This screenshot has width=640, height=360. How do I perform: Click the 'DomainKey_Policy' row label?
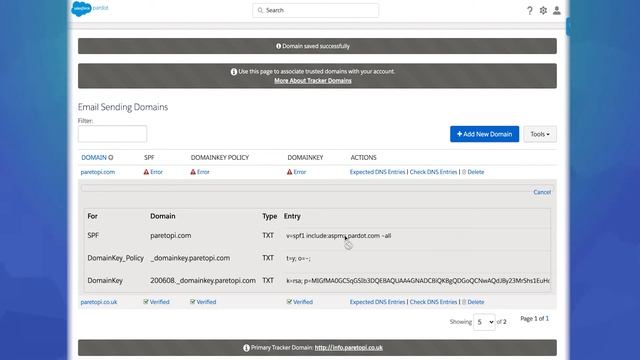pyautogui.click(x=116, y=258)
